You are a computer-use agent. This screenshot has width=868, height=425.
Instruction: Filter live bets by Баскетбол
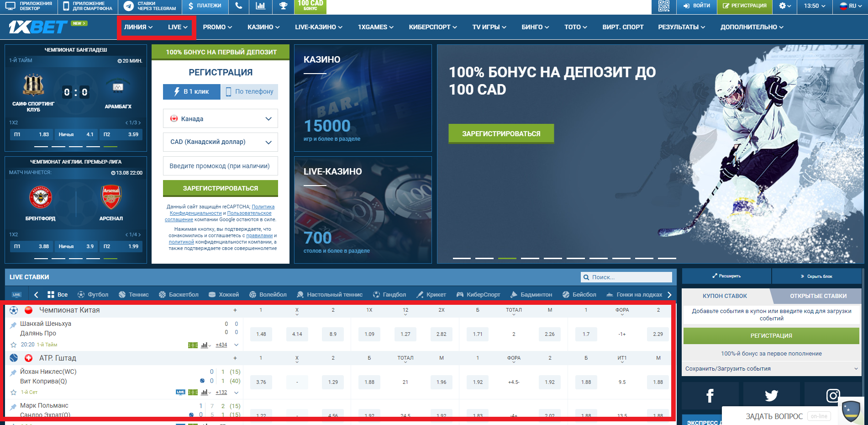(179, 295)
